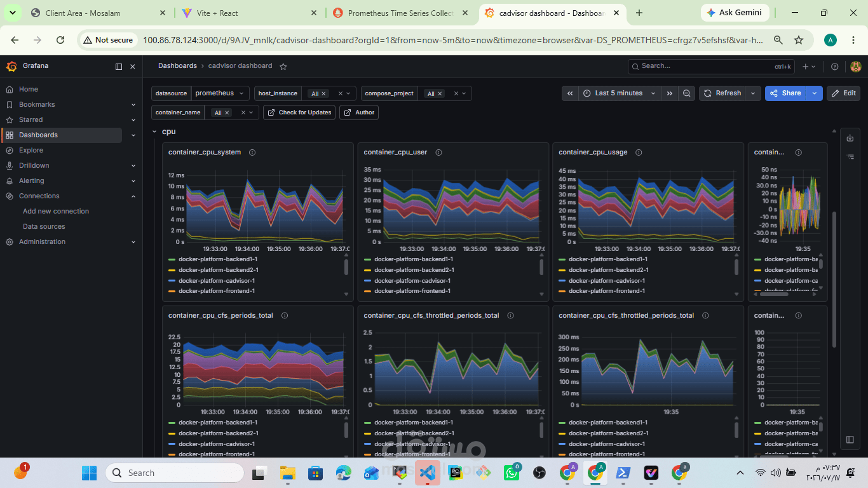Toggle docker-platform-backend1-1 series in container_cpu_system legend
This screenshot has height=488, width=868.
(217, 259)
